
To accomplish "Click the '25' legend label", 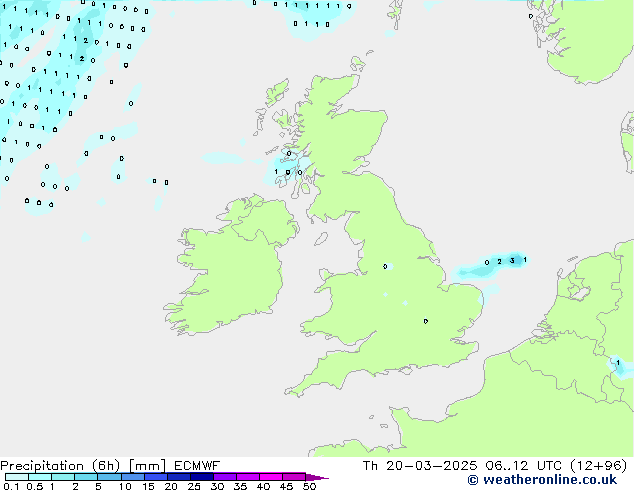I will (x=194, y=486).
